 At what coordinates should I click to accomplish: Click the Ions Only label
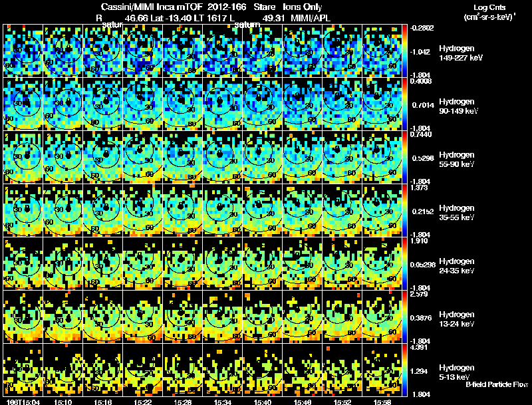point(303,7)
